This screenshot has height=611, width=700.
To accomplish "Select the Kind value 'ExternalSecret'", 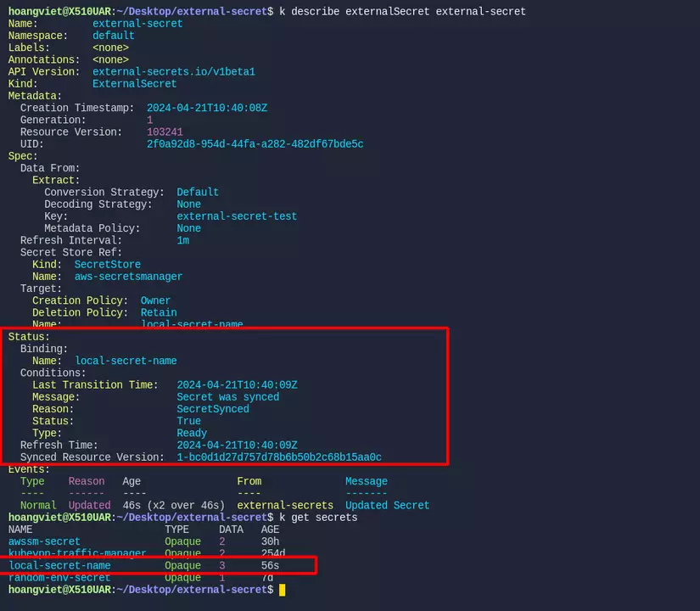I will (134, 84).
